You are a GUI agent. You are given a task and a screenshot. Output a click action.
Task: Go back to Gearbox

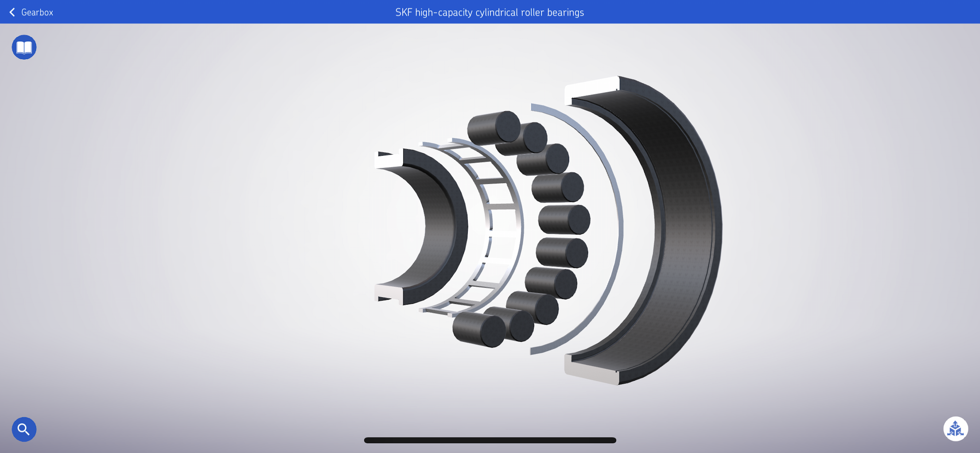point(31,12)
